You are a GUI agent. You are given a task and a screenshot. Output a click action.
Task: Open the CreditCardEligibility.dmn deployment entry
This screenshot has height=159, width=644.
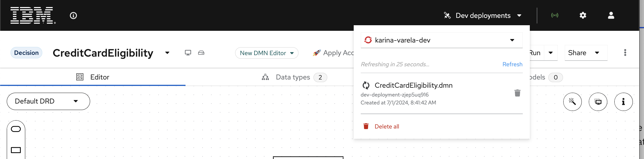pyautogui.click(x=413, y=85)
